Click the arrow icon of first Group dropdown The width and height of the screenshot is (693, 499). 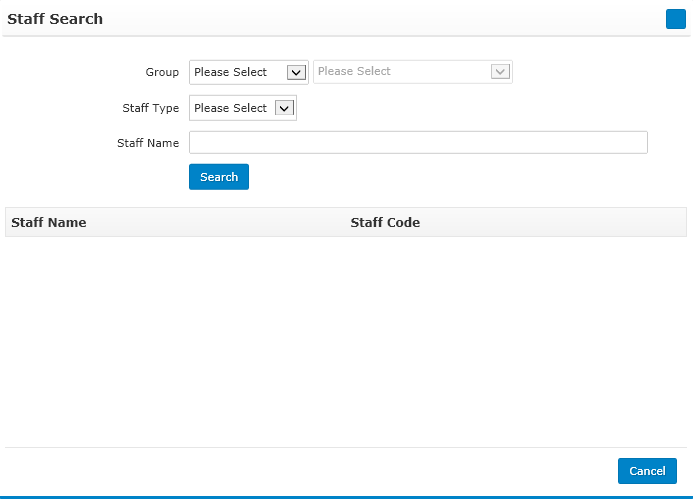click(296, 72)
